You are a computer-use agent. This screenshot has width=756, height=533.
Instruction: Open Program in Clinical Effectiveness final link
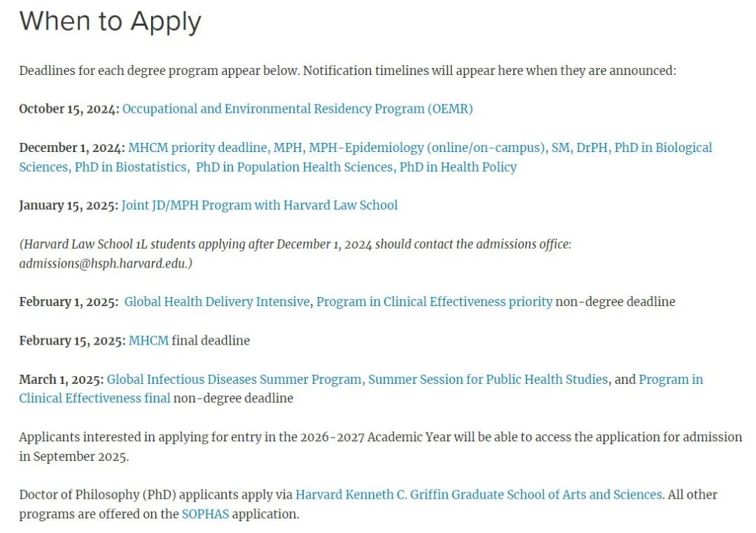coord(94,398)
